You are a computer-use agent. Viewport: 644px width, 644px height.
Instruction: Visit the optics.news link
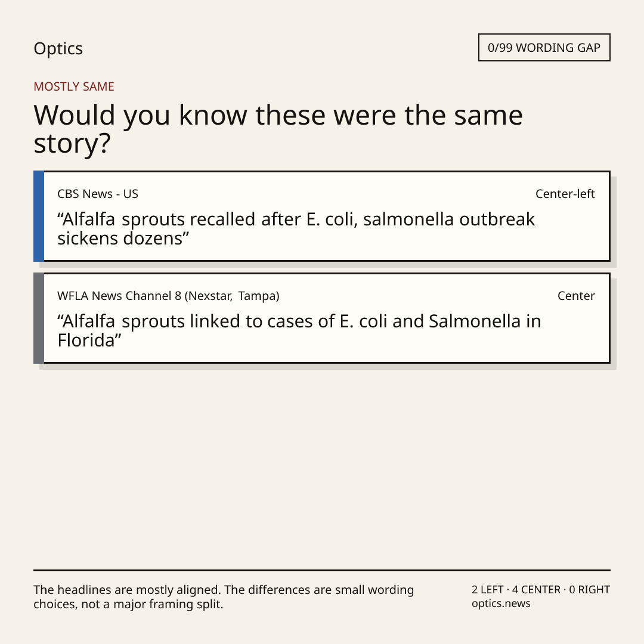coord(501,603)
